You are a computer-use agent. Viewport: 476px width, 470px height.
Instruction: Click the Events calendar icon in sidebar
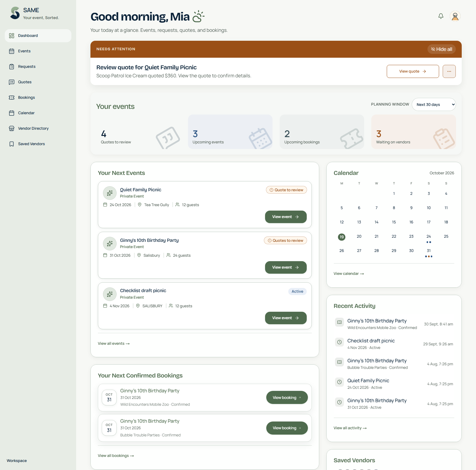[12, 51]
